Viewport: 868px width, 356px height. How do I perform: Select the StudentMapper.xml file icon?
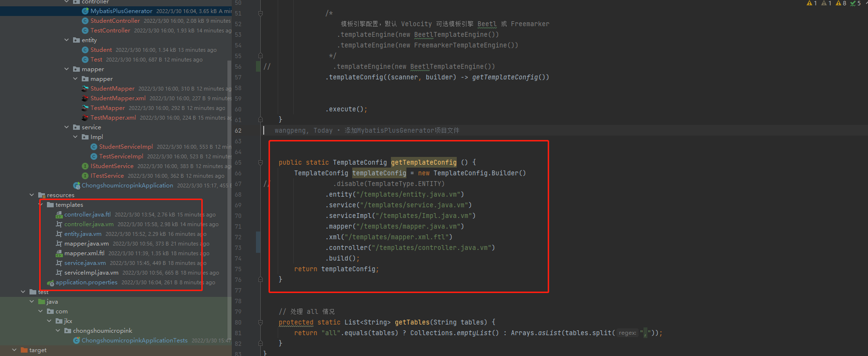pyautogui.click(x=85, y=98)
